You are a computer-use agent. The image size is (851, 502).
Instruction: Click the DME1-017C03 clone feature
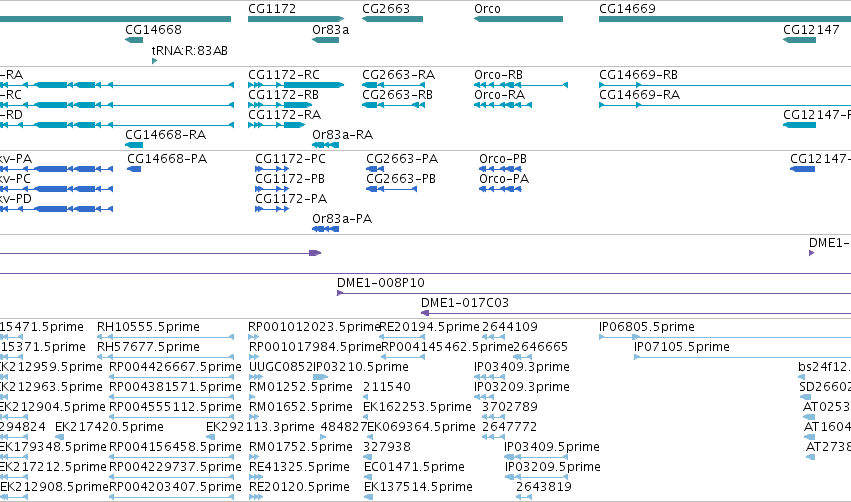(636, 314)
